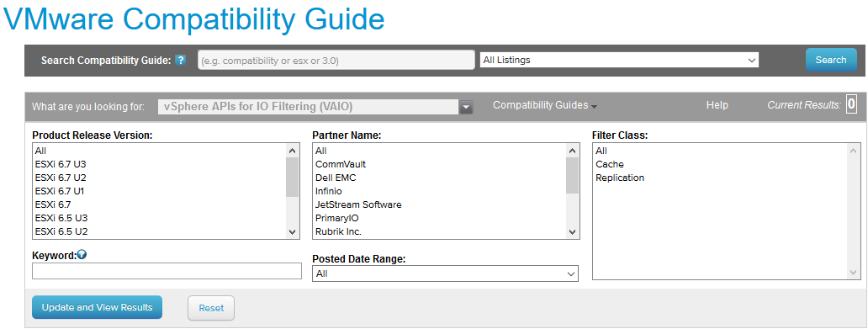Click the search help question mark icon
This screenshot has width=868, height=329.
[181, 61]
